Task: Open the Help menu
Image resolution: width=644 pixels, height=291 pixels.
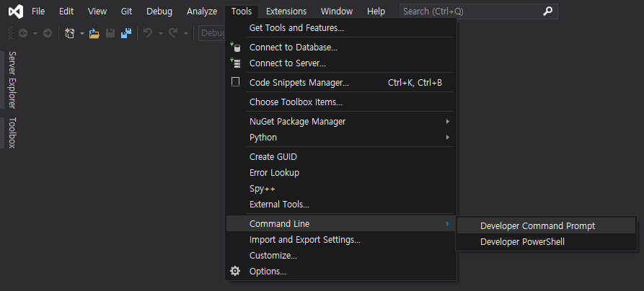Action: 376,12
